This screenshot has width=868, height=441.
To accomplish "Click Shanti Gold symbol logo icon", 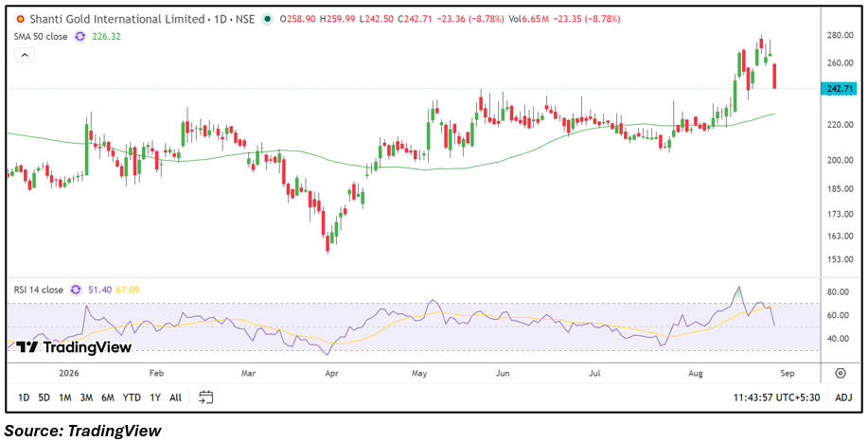I will pos(21,19).
